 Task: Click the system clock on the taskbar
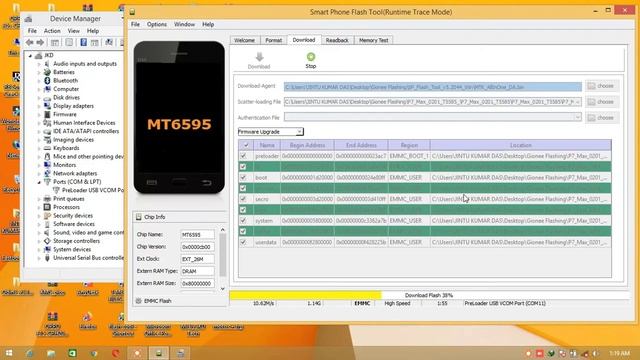coord(619,353)
